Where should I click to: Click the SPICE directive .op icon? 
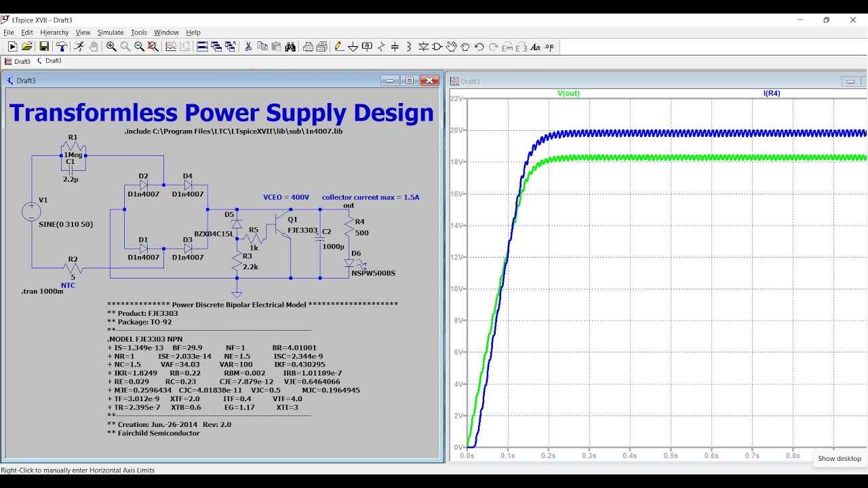click(549, 47)
